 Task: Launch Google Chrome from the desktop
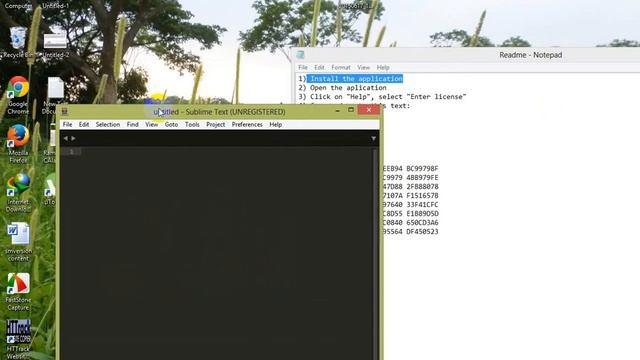(x=18, y=95)
